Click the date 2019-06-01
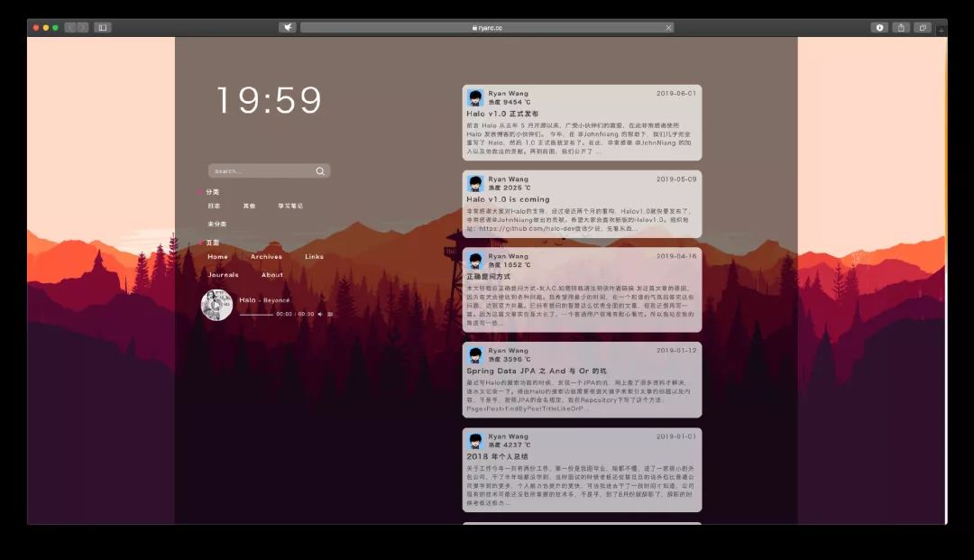Screen dimensions: 974x560 [676, 93]
